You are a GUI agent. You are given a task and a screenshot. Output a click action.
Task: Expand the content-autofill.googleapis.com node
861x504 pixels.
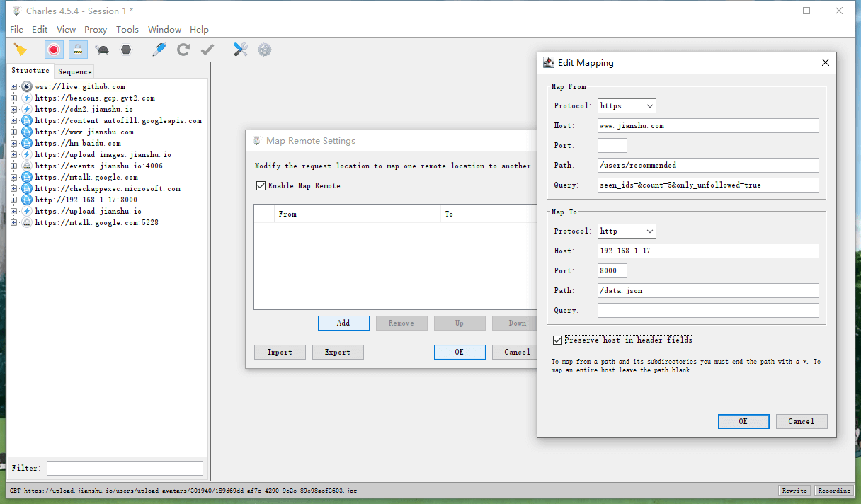point(14,120)
